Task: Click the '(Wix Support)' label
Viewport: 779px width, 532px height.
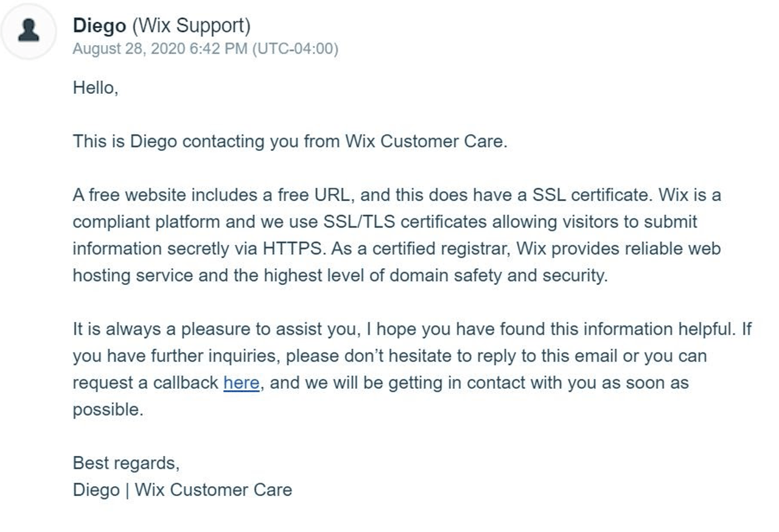Action: click(191, 26)
